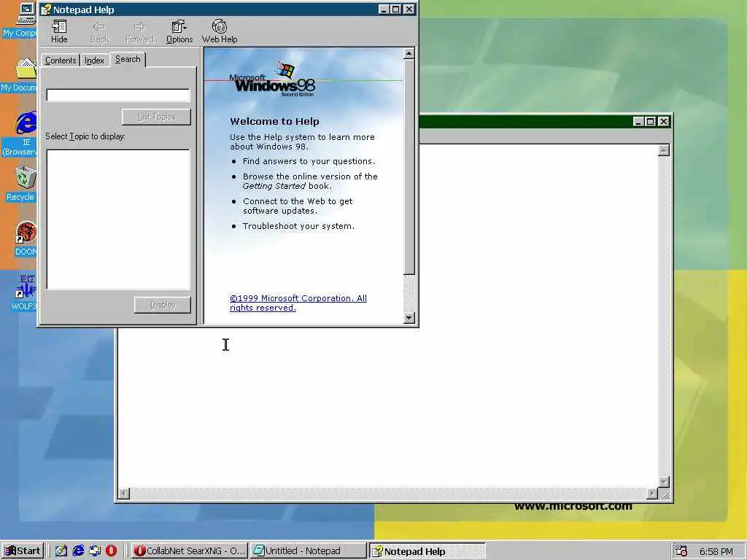Click the system tray scheduler icon
The height and width of the screenshot is (560, 747).
point(681,551)
